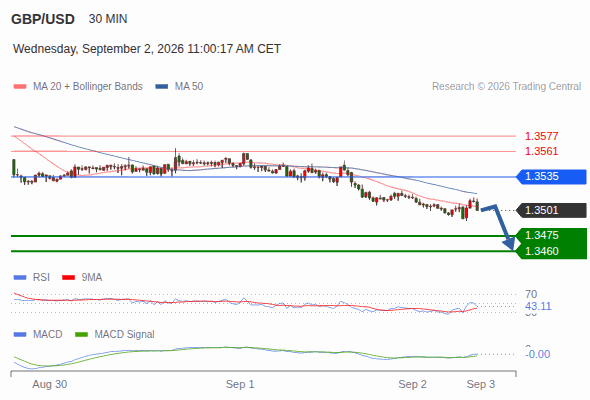Click the RSI value 43.11

(x=538, y=306)
